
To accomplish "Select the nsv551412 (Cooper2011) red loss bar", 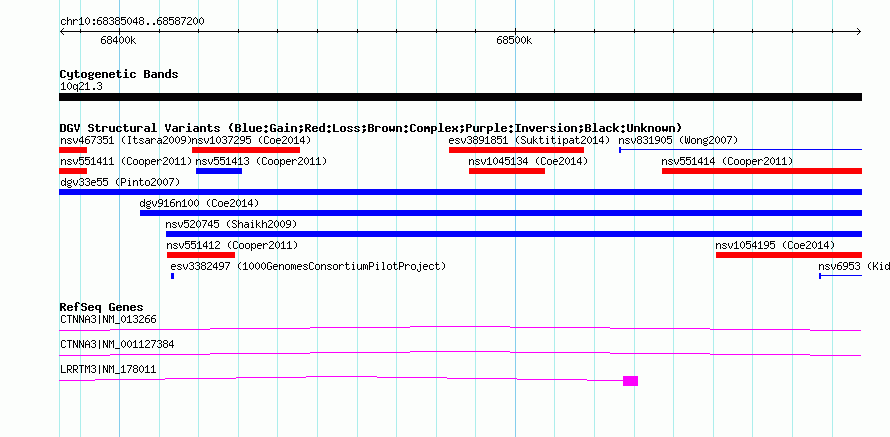I will 200,255.
